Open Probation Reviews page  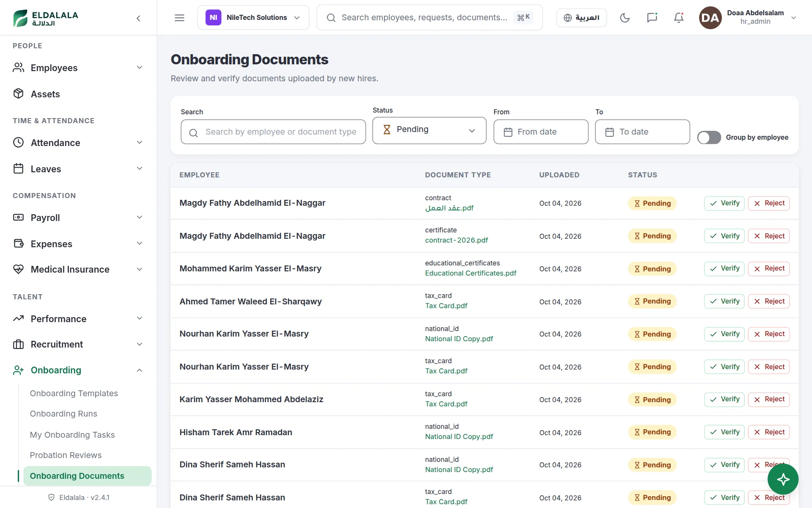pyautogui.click(x=66, y=455)
